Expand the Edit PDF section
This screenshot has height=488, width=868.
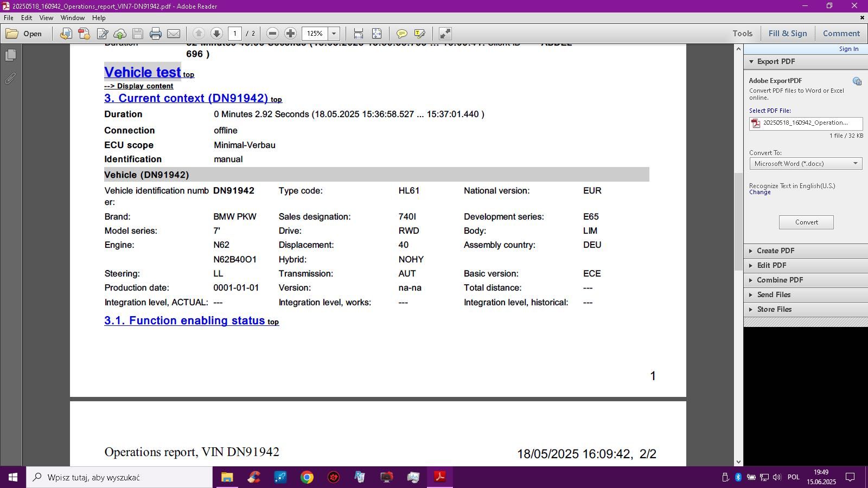(x=806, y=265)
